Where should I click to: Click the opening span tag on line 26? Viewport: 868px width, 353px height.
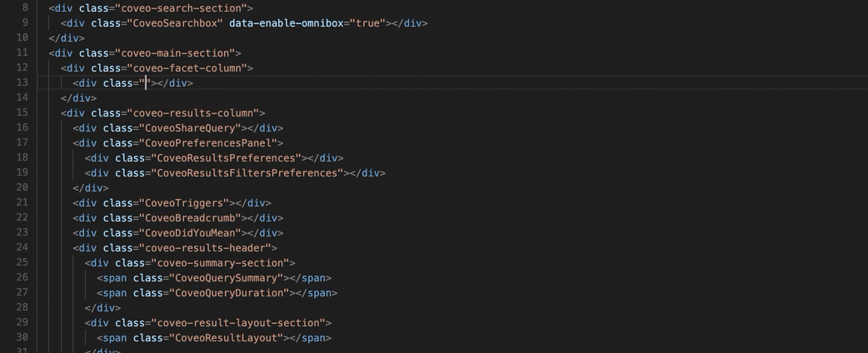click(x=112, y=277)
